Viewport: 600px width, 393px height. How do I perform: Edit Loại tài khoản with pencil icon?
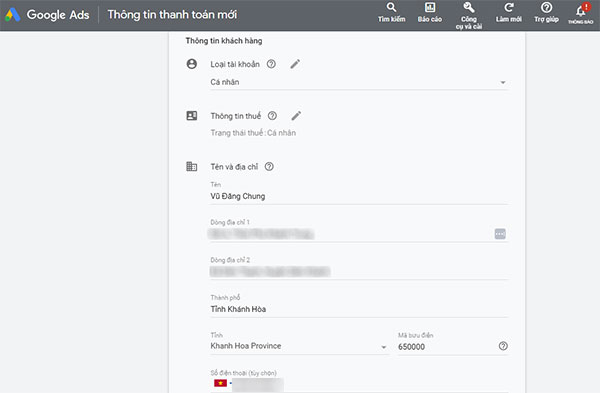[295, 64]
